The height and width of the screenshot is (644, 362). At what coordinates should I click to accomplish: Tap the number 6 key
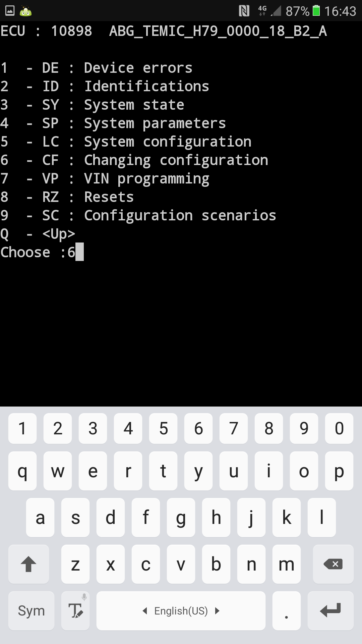click(198, 428)
